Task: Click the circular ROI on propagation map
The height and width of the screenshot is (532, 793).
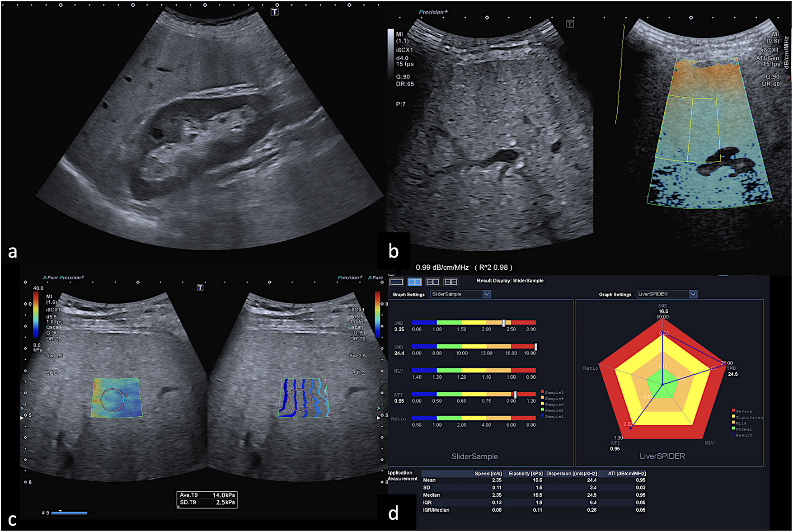Action: tap(300, 400)
